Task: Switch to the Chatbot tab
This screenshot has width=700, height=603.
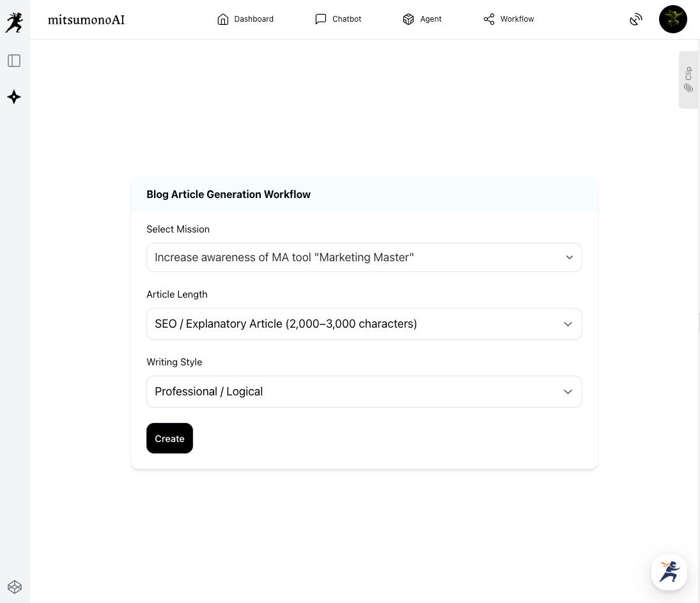Action: tap(338, 19)
